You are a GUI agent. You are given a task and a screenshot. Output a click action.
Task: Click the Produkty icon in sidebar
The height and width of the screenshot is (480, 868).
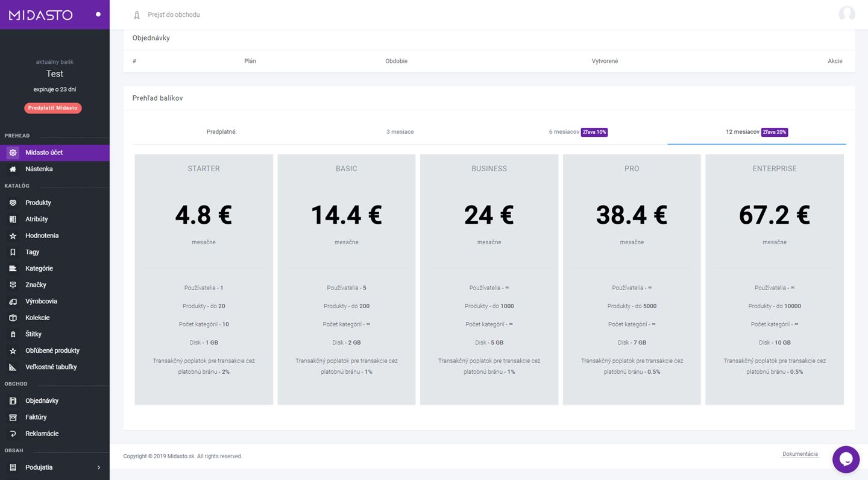(x=13, y=203)
